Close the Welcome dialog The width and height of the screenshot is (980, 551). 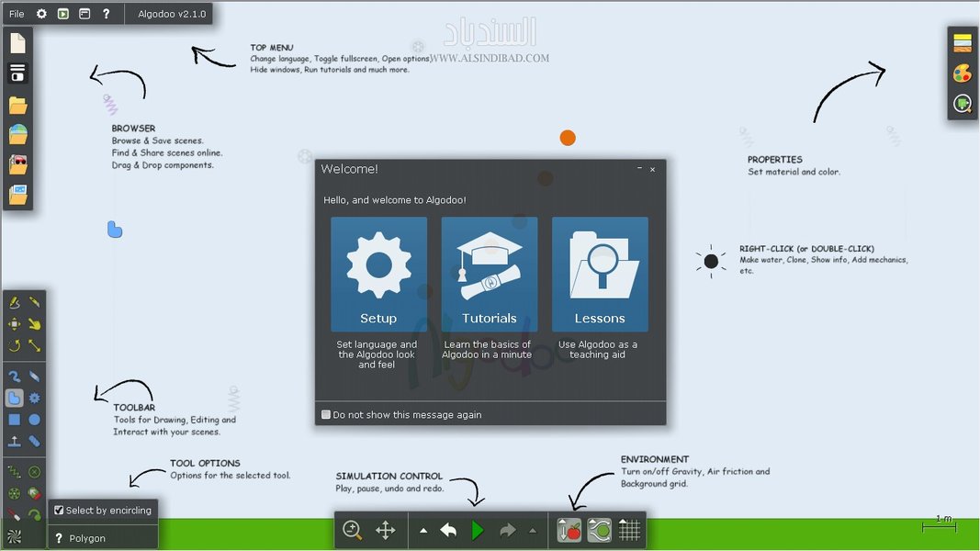click(652, 169)
